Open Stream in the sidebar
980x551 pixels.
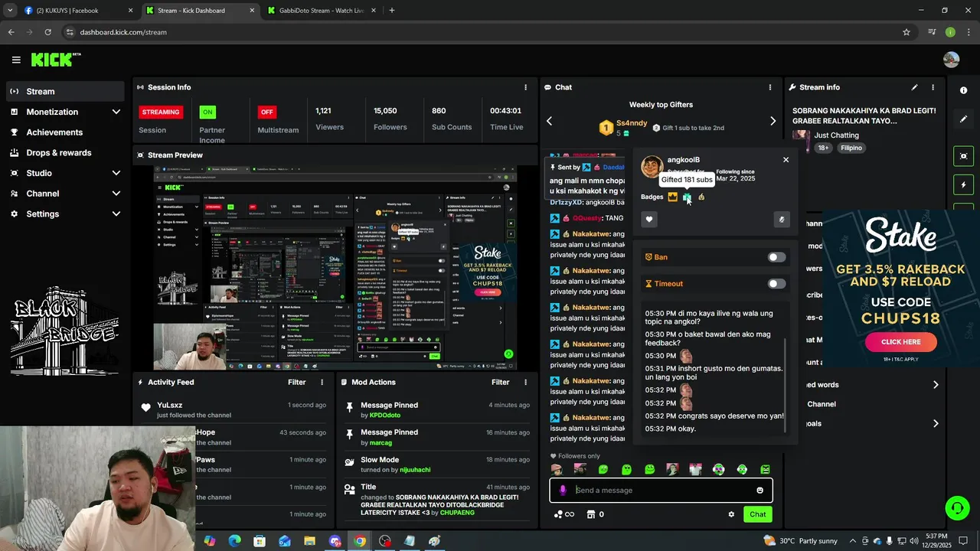point(65,91)
